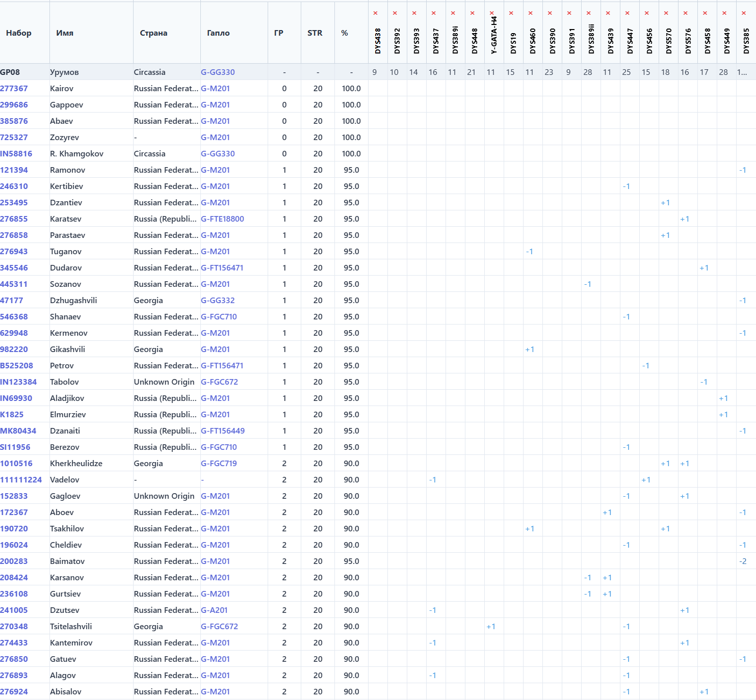Click the red X above DYS389i
The height and width of the screenshot is (700, 756).
pos(453,13)
